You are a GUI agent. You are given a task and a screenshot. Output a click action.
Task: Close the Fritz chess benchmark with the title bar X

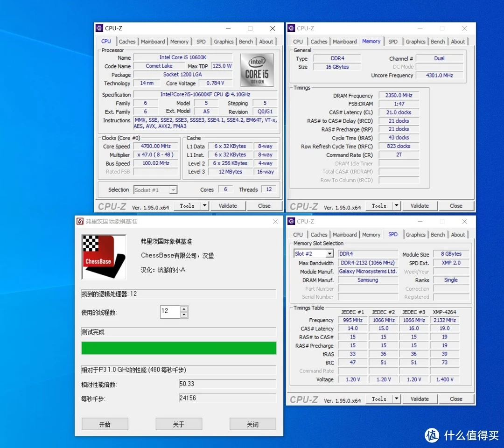coord(275,221)
